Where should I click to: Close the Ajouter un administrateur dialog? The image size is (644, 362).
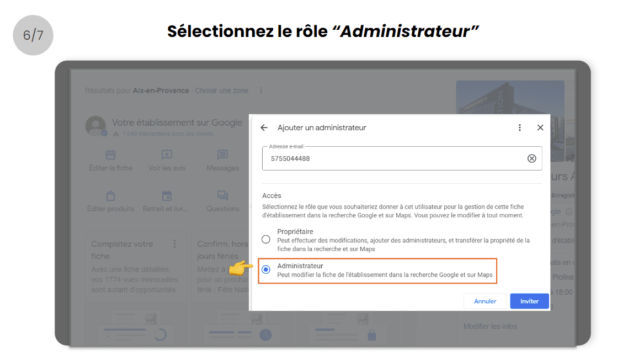(x=540, y=128)
